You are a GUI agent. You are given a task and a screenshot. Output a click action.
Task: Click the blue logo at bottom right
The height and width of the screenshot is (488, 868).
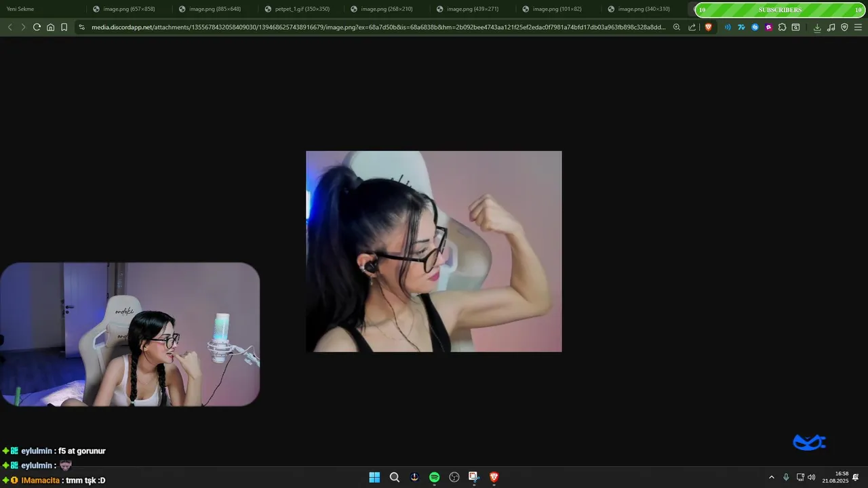coord(809,443)
